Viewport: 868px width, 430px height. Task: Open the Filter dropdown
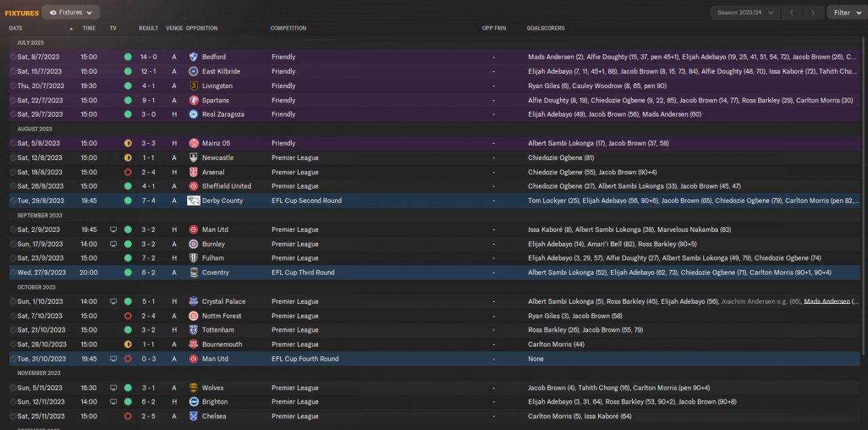click(x=844, y=13)
